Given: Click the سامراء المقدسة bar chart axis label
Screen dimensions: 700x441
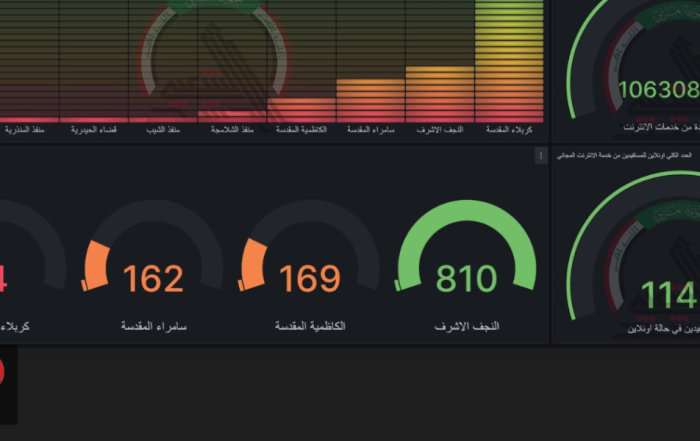Looking at the screenshot, I should pos(371,129).
